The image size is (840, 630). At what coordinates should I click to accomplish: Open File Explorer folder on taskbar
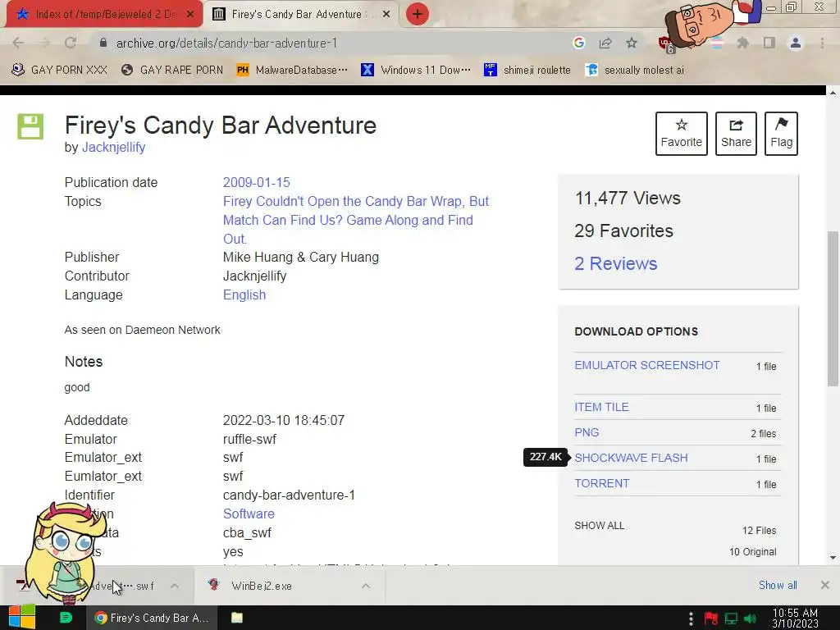[x=237, y=618]
